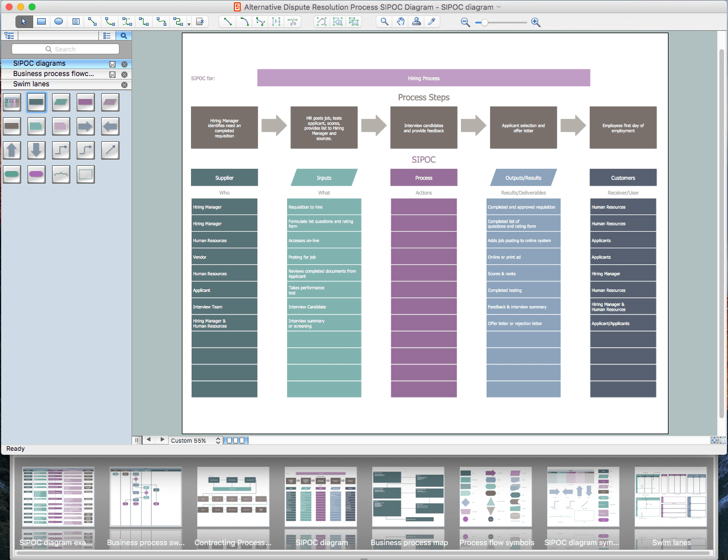Select the stamp tool
Screen dimensions: 728x560
coord(416,22)
